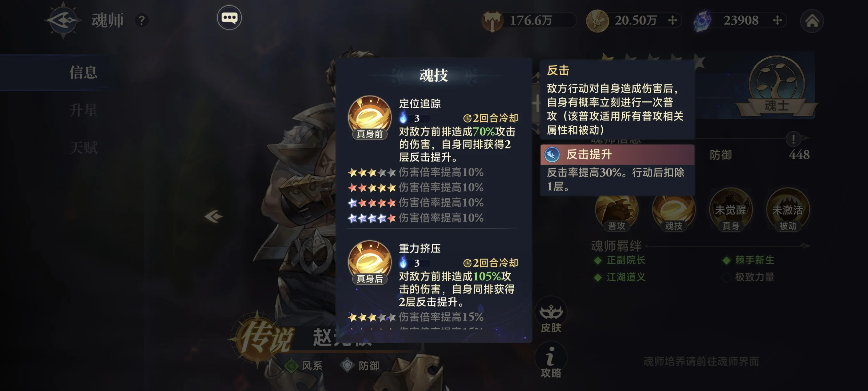868x391 pixels.
Task: Add diamonds with the plus button
Action: point(777,20)
